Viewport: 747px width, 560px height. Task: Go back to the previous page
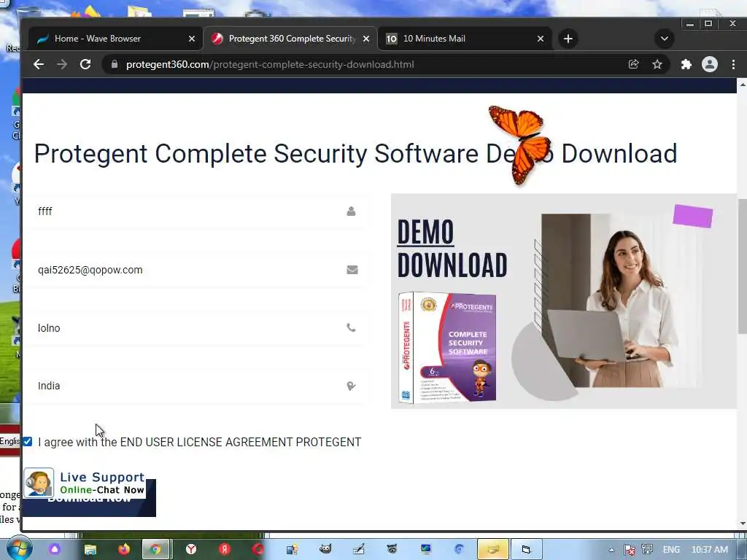click(39, 64)
